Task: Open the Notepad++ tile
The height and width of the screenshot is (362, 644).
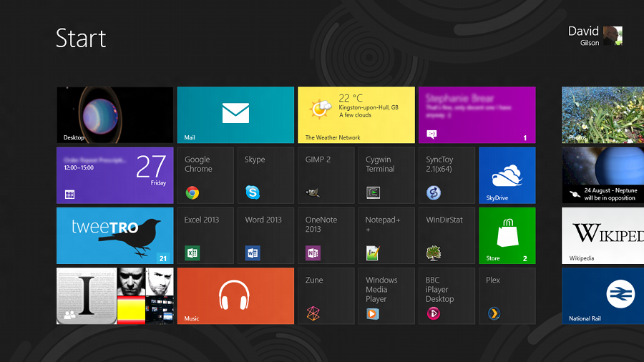Action: coord(386,235)
